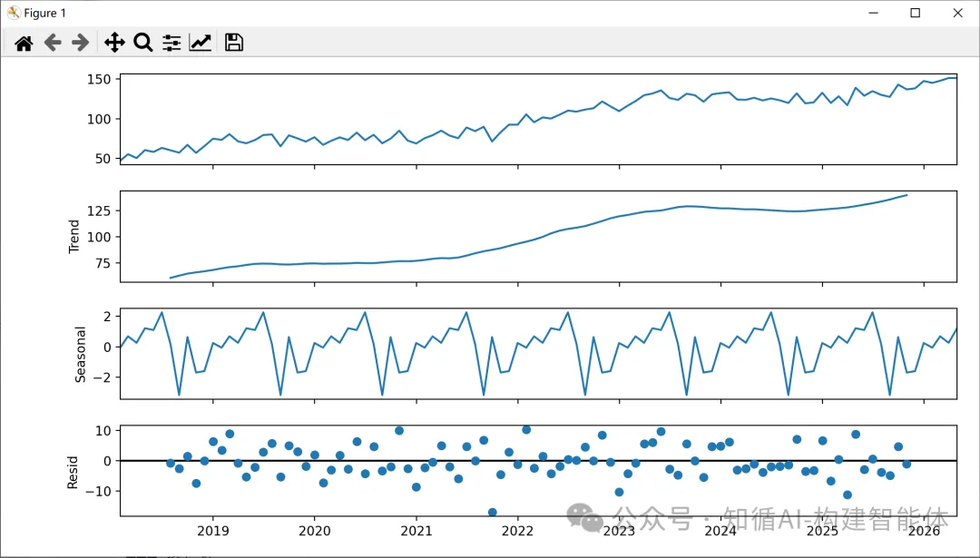The image size is (980, 558).
Task: Minimize the Figure 1 window
Action: [873, 13]
